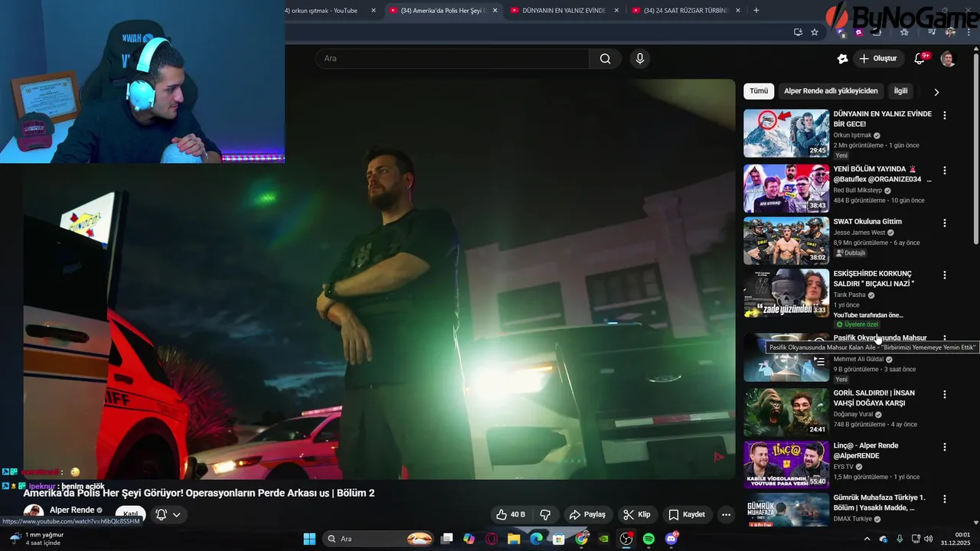980x551 pixels.
Task: Open Chrome's three-dot menu
Action: tap(968, 32)
